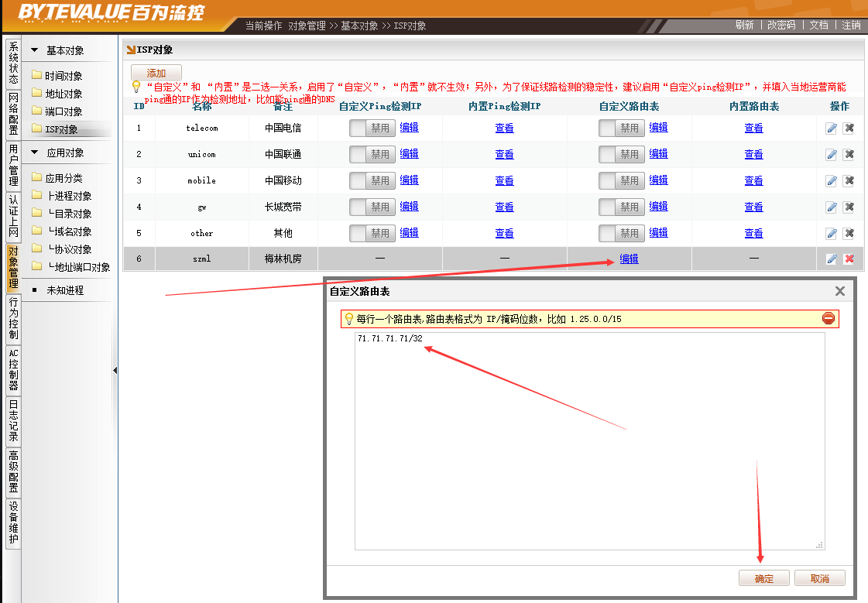Viewport: 868px width, 603px height.
Task: Click 查看 built-in route table link for mobile
Action: 753,181
